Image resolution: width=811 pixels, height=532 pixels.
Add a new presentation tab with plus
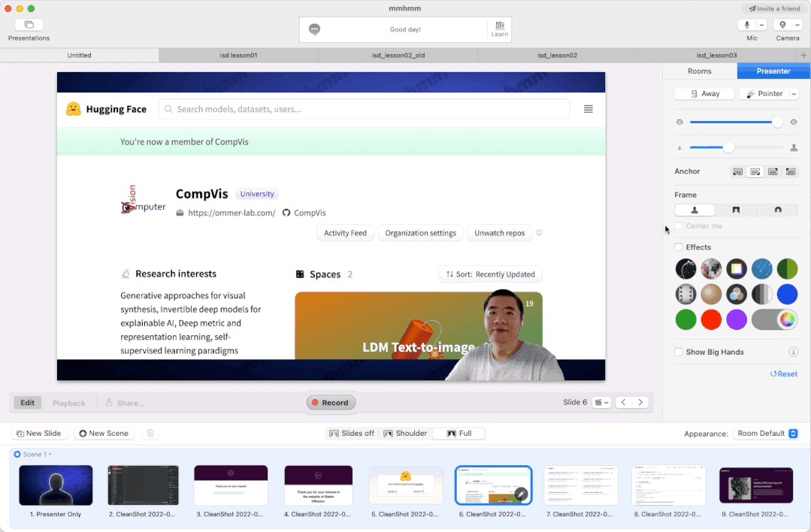803,55
